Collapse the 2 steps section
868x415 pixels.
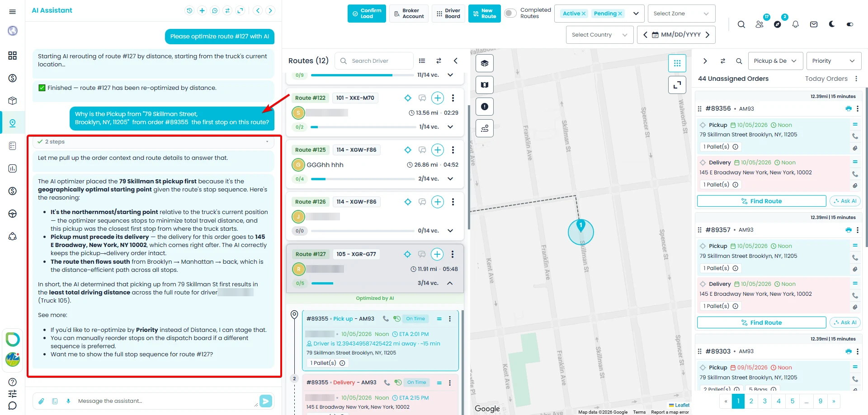pyautogui.click(x=154, y=142)
